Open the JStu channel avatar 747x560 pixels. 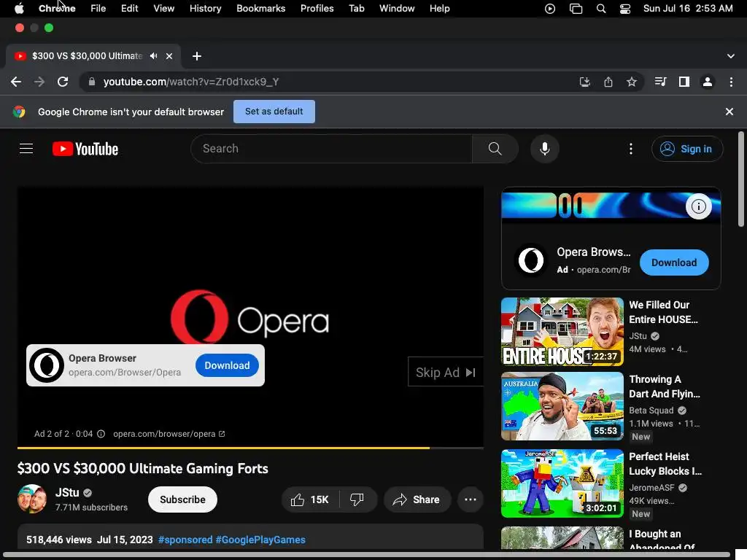[x=32, y=499]
